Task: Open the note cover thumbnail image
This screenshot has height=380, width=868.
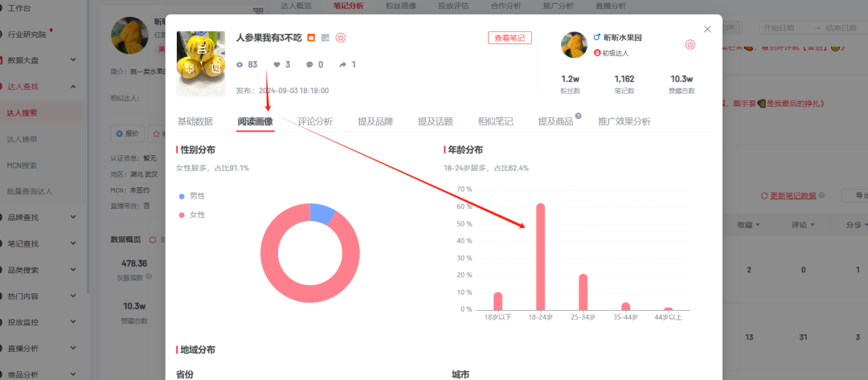Action: [200, 63]
